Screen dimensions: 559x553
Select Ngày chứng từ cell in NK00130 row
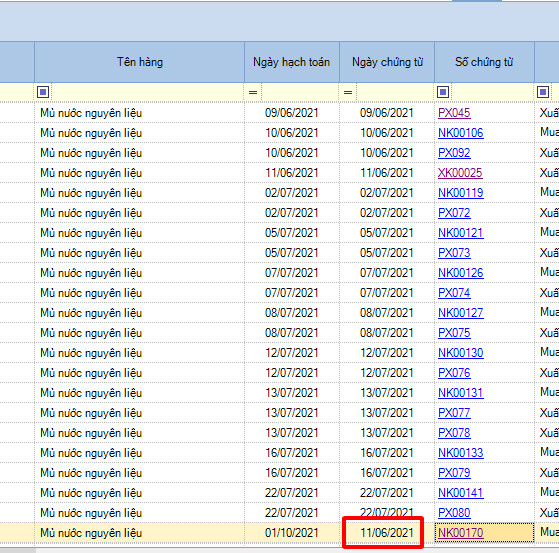pos(387,353)
